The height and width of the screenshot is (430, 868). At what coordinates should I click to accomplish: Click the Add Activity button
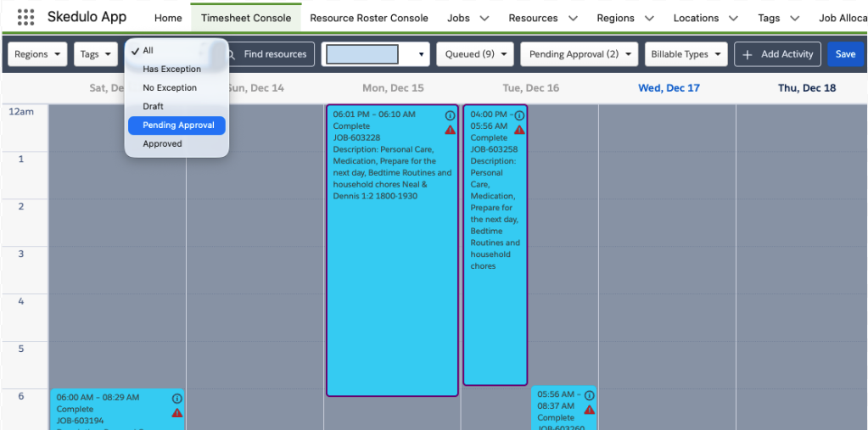tap(777, 54)
